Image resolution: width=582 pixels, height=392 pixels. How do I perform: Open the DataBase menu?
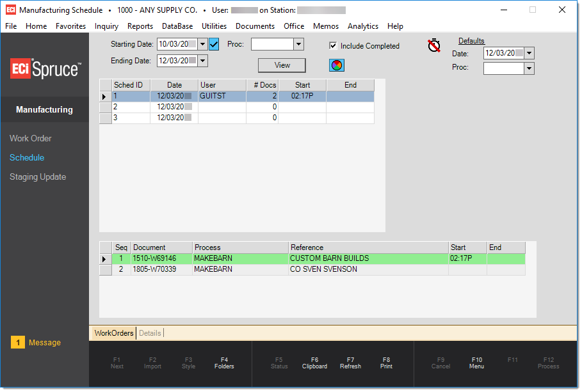pos(177,26)
